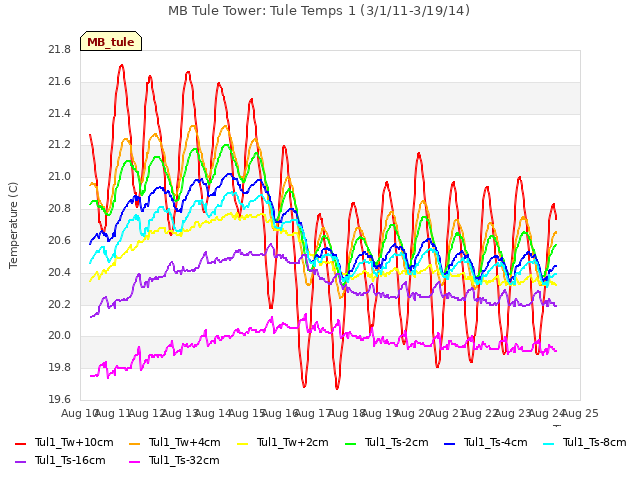Select the Tul1_Ts-4cm legend label

(x=496, y=442)
